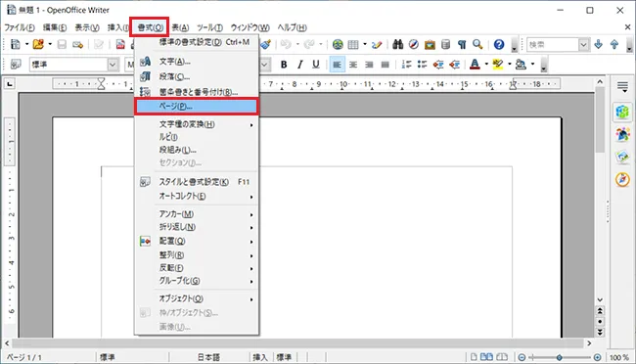Select 文字(A)... menu entry

[x=197, y=62]
